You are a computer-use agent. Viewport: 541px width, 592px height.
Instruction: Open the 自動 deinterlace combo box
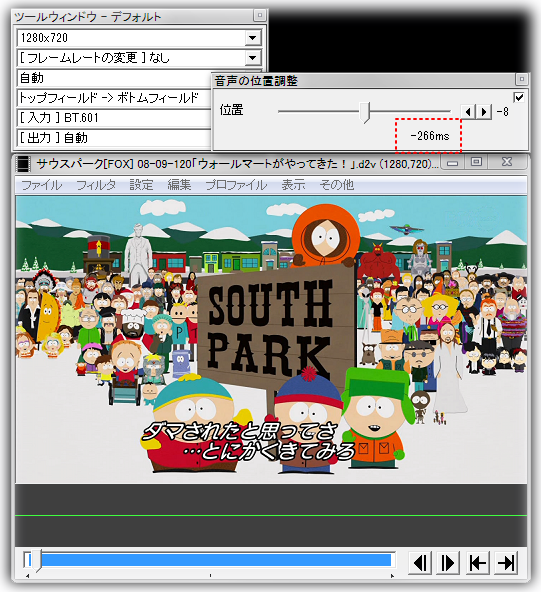[x=114, y=78]
